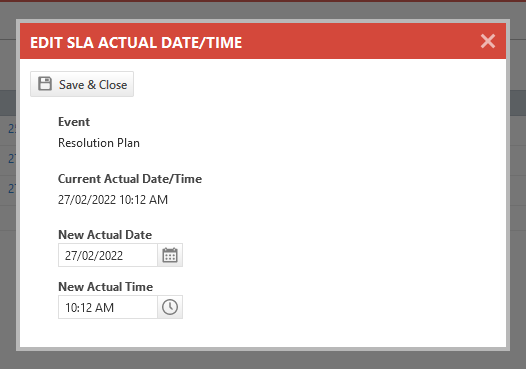The image size is (526, 369).
Task: Click the dimmed background below the dialog
Action: click(x=263, y=361)
